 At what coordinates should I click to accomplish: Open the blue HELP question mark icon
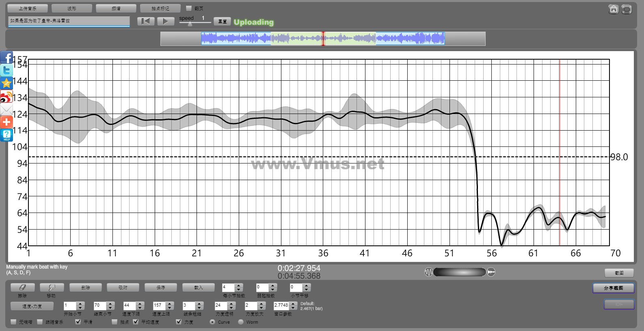6,135
